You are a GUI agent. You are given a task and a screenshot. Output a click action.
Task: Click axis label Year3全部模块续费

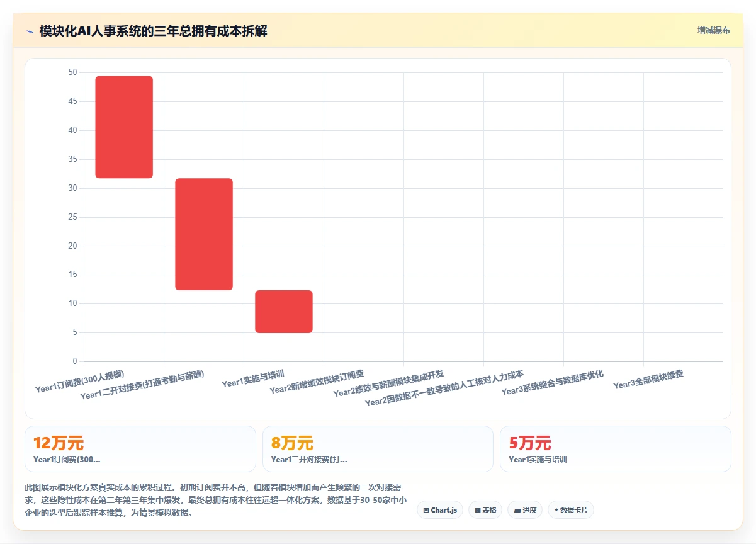(648, 380)
